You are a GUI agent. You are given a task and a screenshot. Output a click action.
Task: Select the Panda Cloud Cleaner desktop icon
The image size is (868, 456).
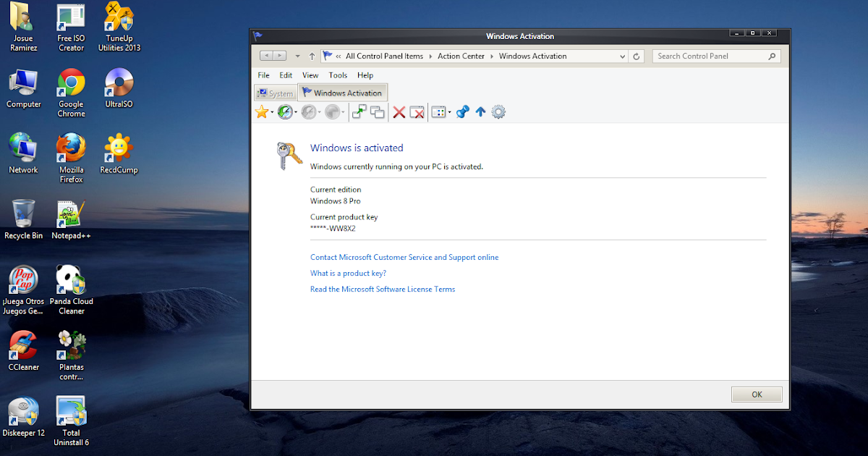click(x=71, y=290)
